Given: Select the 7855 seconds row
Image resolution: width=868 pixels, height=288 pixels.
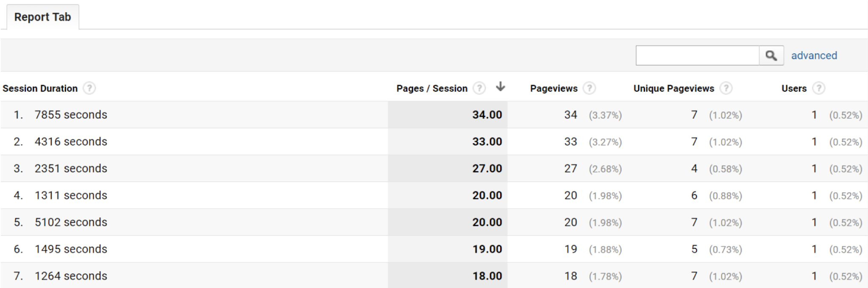Looking at the screenshot, I should (71, 115).
